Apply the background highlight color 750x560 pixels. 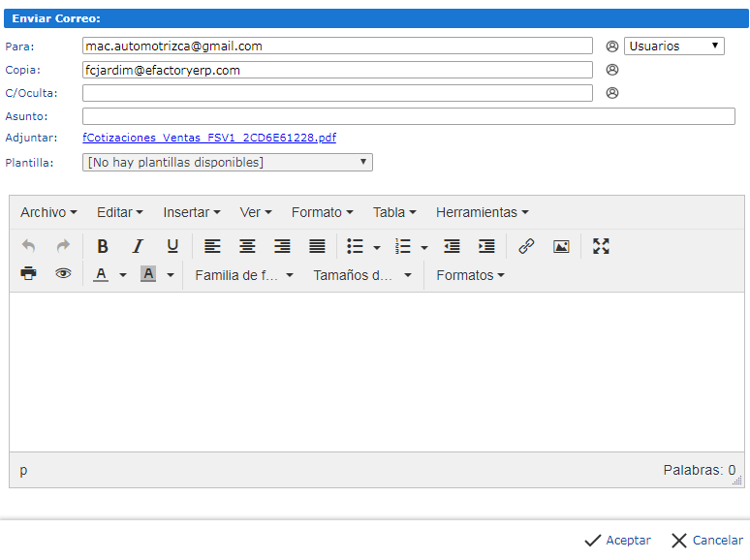tap(148, 274)
